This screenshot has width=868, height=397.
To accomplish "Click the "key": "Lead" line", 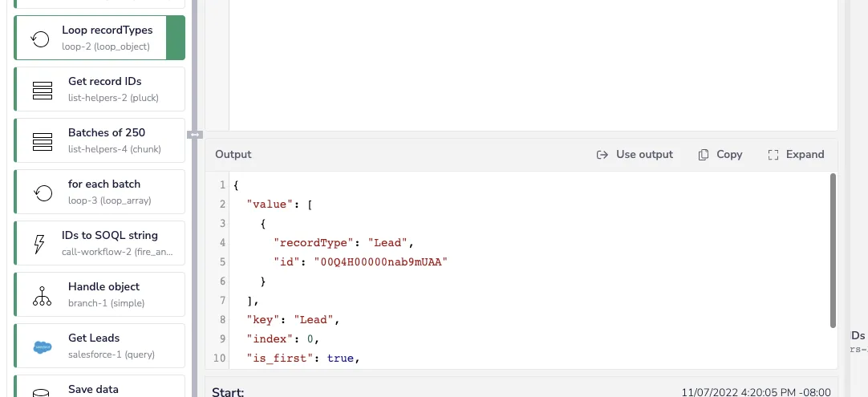I will 293,319.
